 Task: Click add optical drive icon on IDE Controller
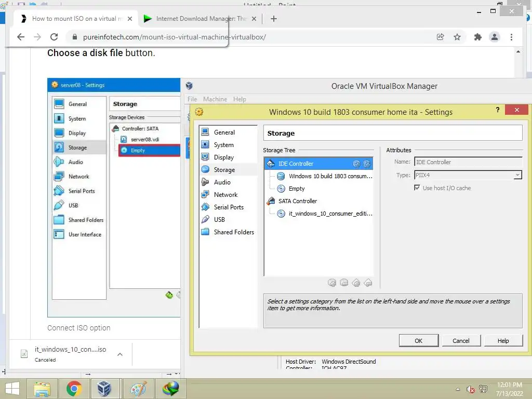tap(356, 164)
